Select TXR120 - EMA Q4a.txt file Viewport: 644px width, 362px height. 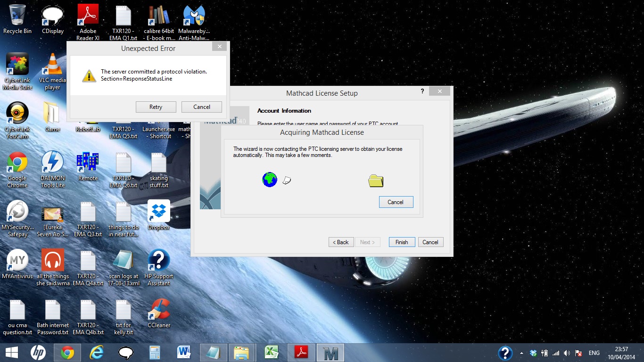[x=88, y=268]
